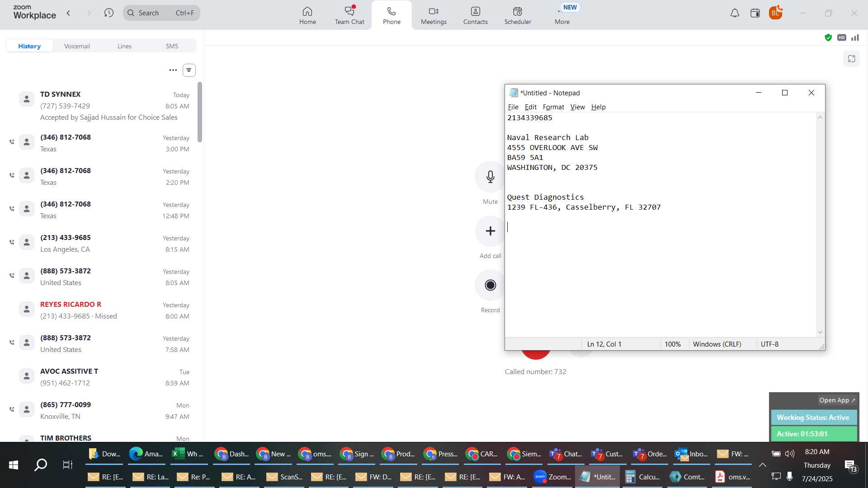The image size is (868, 488).
Task: Open the Outlook Inbo... taskbar item
Action: click(691, 454)
